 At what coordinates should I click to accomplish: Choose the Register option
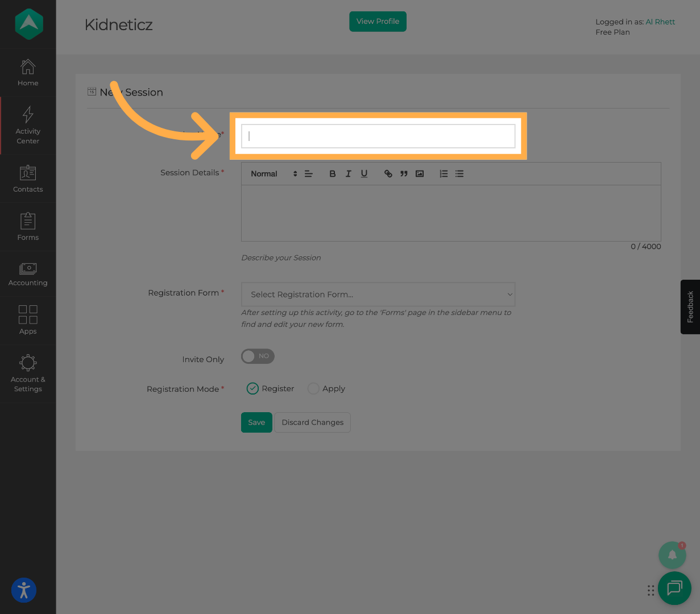click(252, 388)
